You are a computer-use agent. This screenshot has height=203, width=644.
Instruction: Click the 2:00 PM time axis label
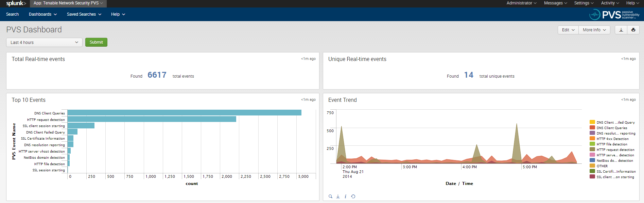pyautogui.click(x=350, y=167)
